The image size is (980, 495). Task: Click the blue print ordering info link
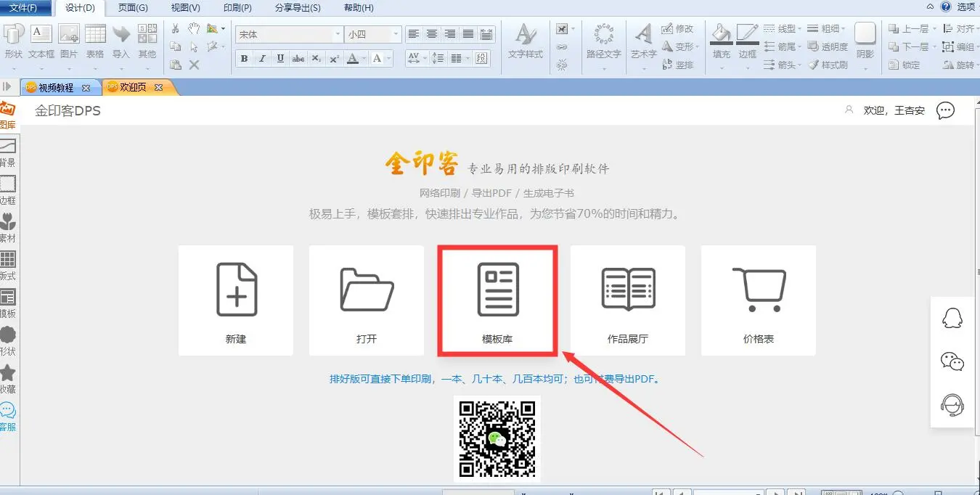(x=497, y=379)
